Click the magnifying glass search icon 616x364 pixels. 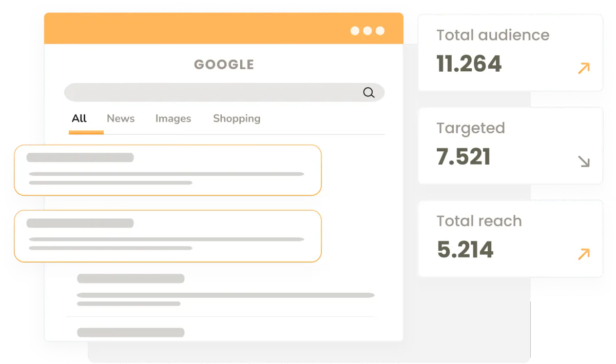tap(369, 92)
